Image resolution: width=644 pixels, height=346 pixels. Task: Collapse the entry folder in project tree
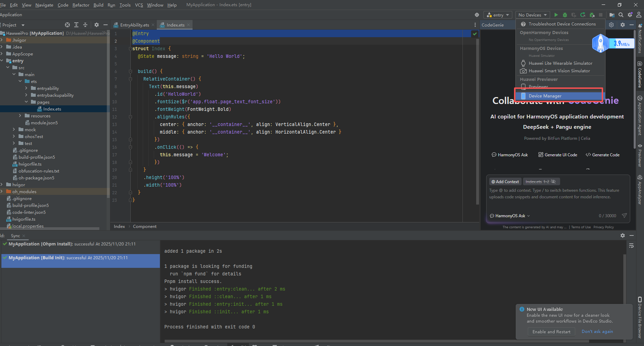[x=2, y=61]
